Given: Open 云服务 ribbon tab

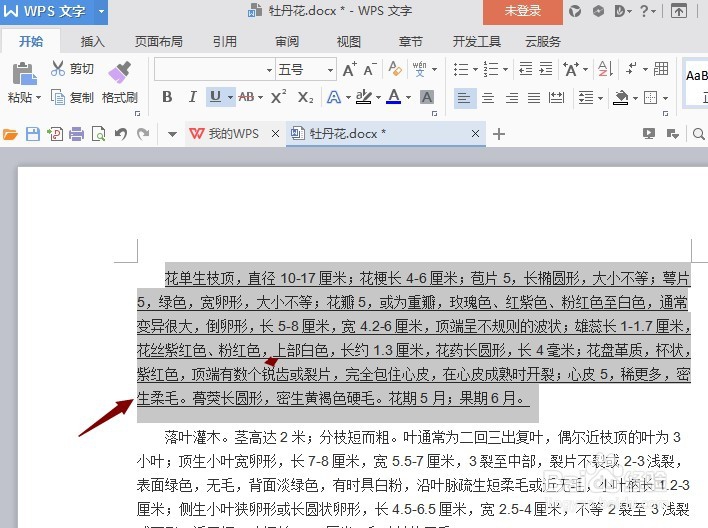Looking at the screenshot, I should click(x=543, y=42).
